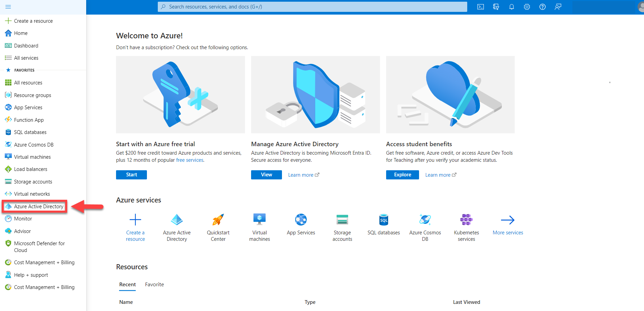644x311 pixels.
Task: Sort resources by Type column header
Action: click(x=310, y=302)
